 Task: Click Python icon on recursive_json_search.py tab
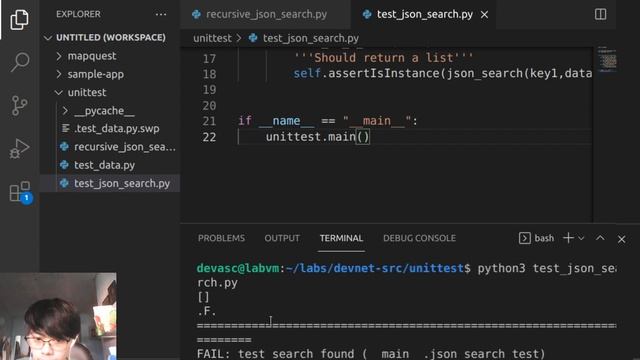coord(196,14)
